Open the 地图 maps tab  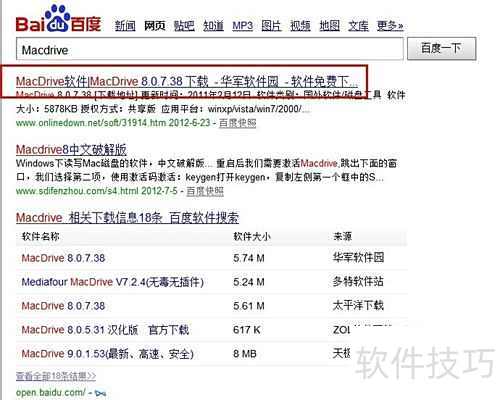tap(329, 25)
